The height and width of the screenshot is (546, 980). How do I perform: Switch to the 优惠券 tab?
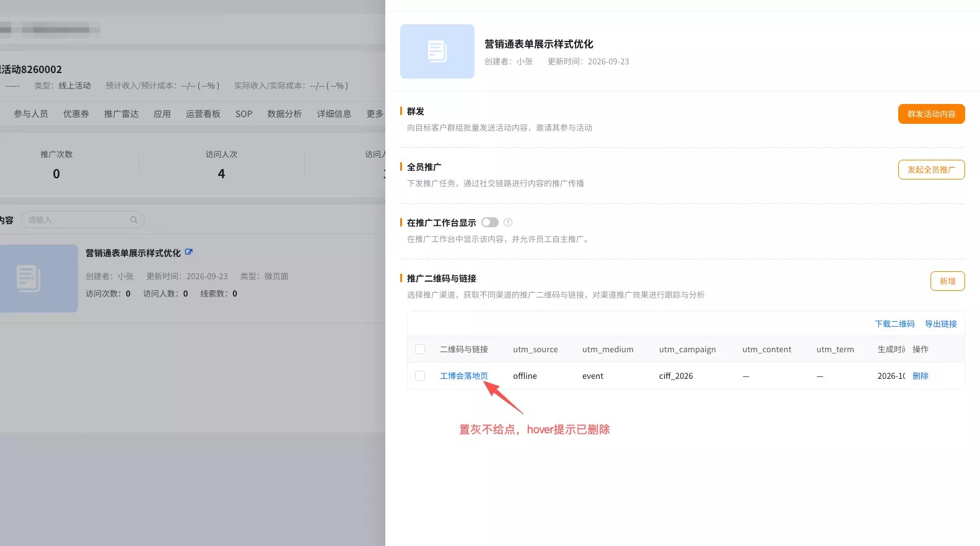76,114
